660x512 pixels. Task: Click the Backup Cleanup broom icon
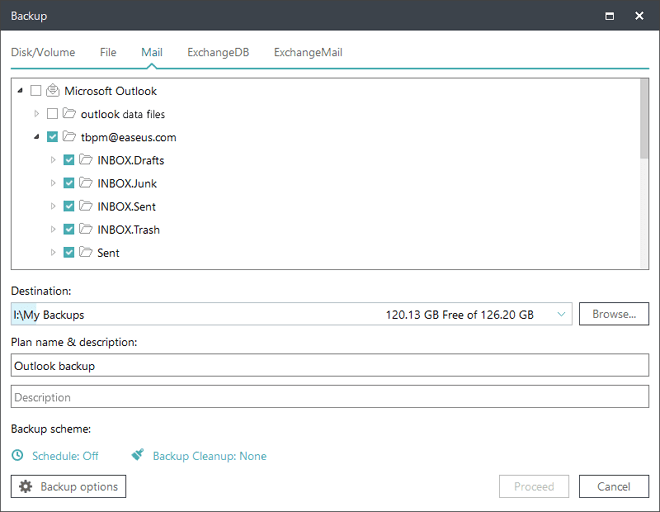pyautogui.click(x=138, y=455)
